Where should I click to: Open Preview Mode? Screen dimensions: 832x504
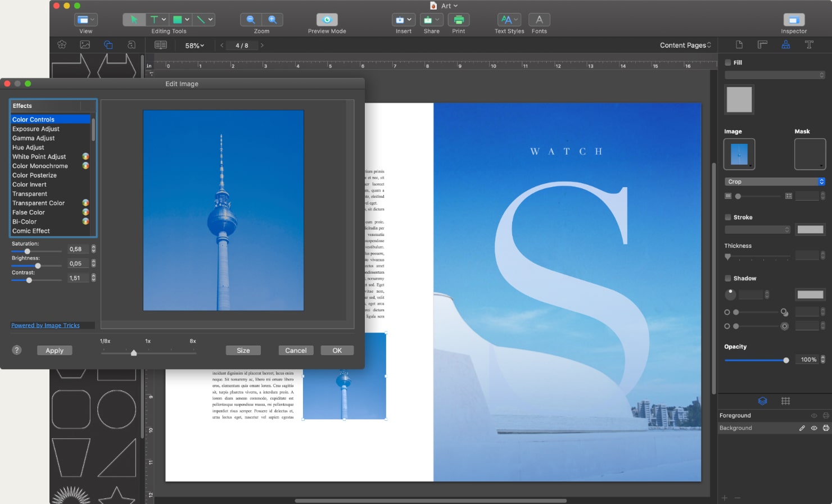[327, 19]
